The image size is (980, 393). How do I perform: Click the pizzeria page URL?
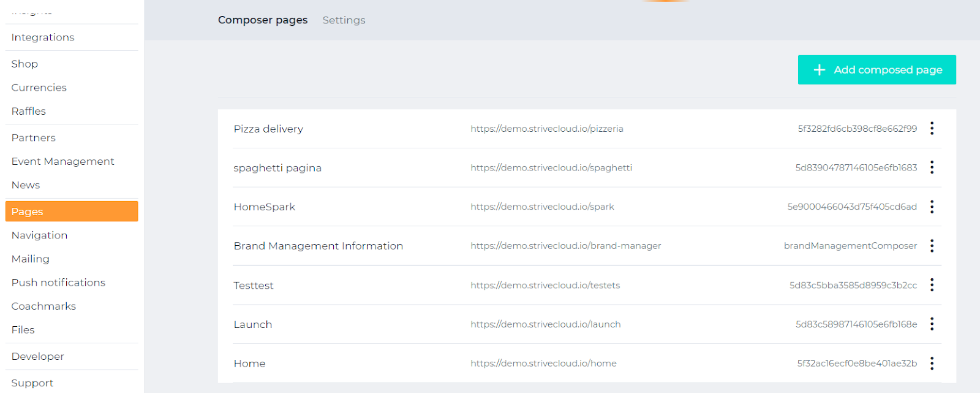click(546, 129)
